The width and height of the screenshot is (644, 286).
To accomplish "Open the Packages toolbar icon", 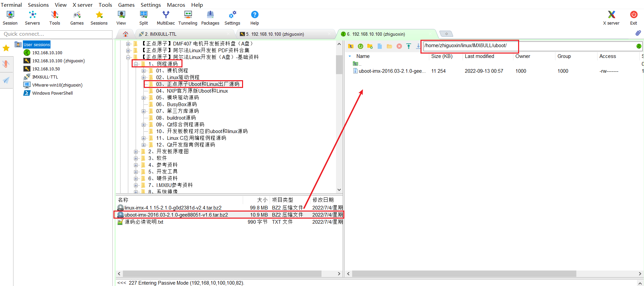I will pyautogui.click(x=210, y=18).
